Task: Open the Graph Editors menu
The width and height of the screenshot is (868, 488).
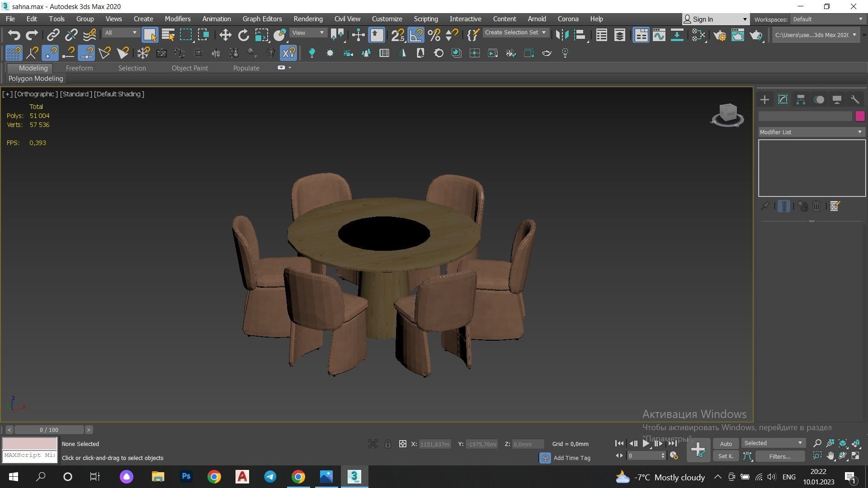Action: pos(262,19)
